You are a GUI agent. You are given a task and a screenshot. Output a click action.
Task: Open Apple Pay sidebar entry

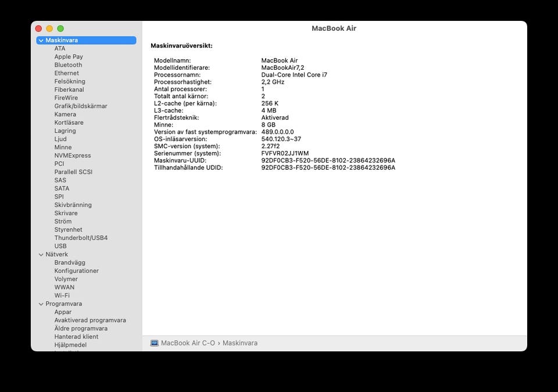69,56
